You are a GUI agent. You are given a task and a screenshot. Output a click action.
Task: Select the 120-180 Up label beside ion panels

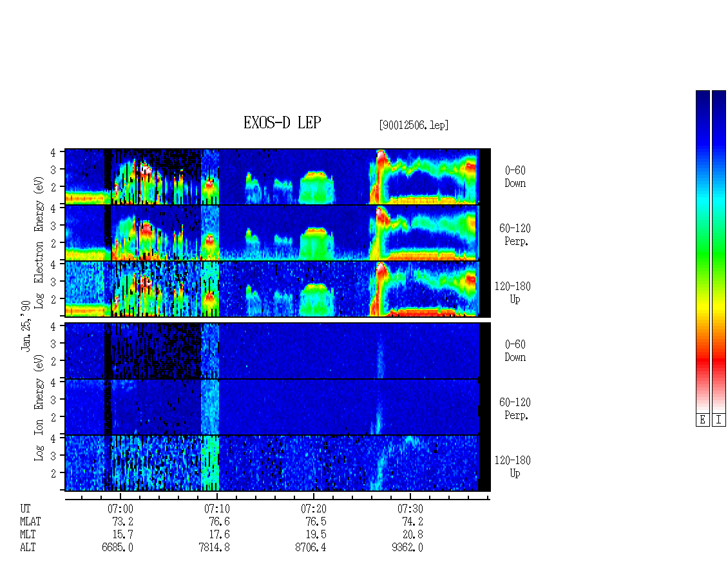(x=513, y=467)
